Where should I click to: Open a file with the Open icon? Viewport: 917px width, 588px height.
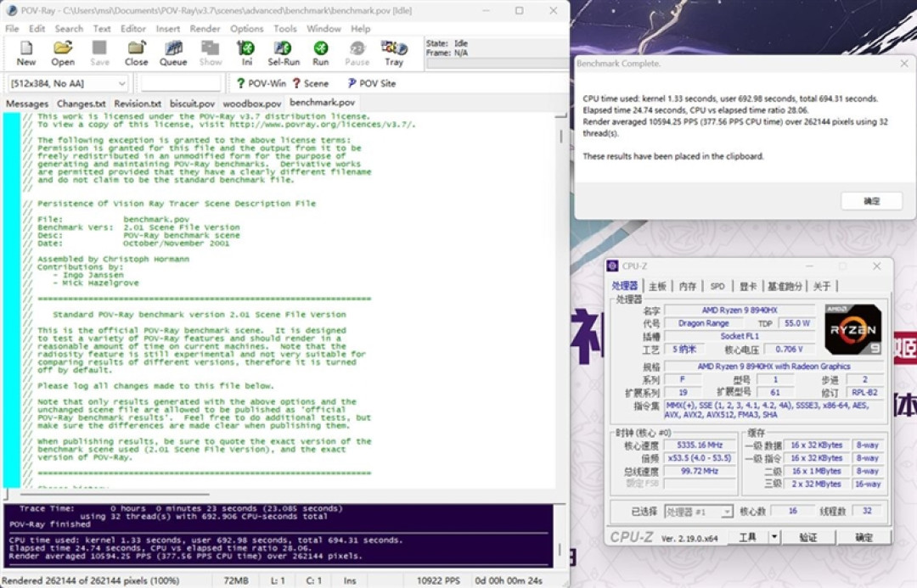click(x=63, y=53)
